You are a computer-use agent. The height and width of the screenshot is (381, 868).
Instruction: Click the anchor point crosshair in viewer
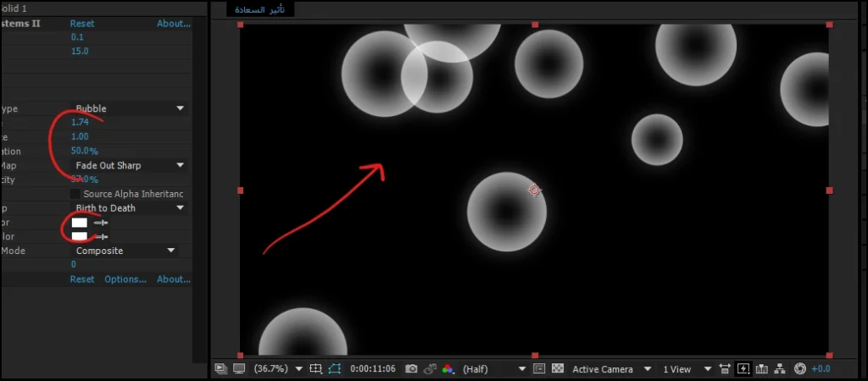[x=534, y=190]
